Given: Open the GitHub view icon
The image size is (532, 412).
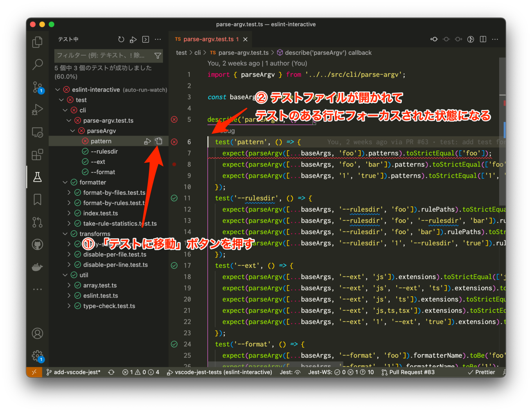Looking at the screenshot, I should 37,245.
